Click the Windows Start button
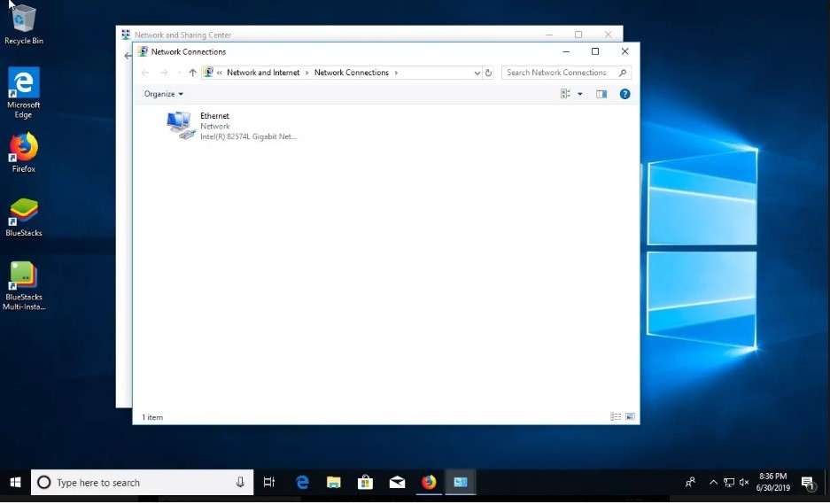The width and height of the screenshot is (830, 504). coord(15,483)
